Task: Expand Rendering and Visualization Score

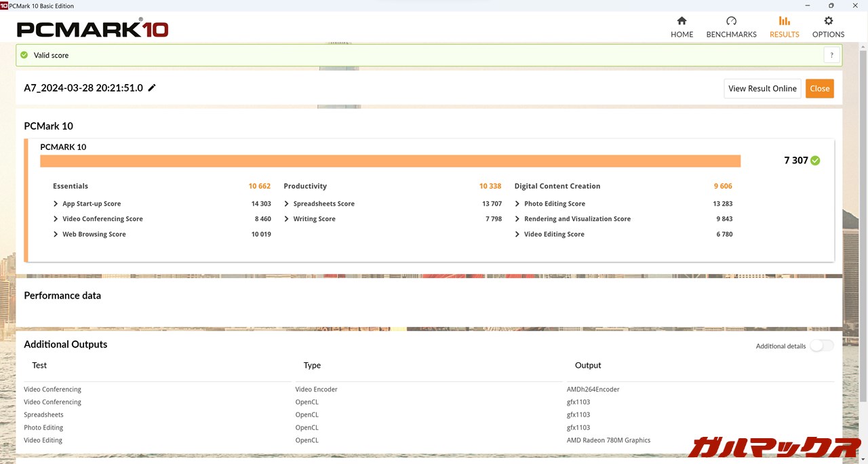Action: tap(517, 219)
